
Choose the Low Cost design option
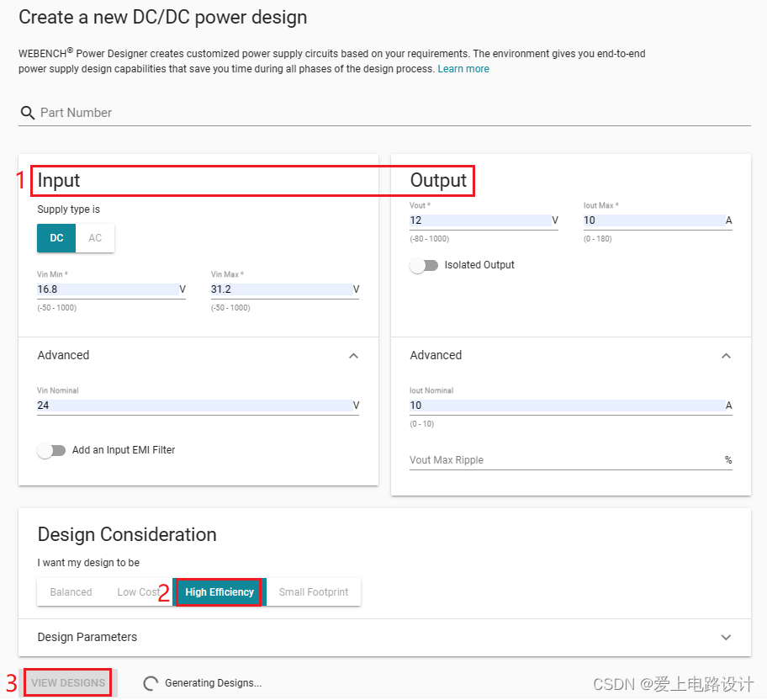[x=139, y=592]
